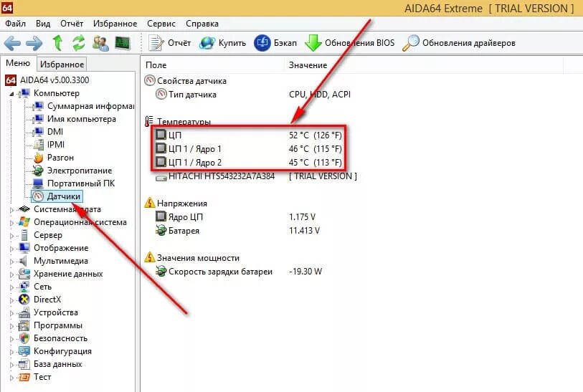
Task: Click the Программы tree icon
Action: tap(24, 326)
